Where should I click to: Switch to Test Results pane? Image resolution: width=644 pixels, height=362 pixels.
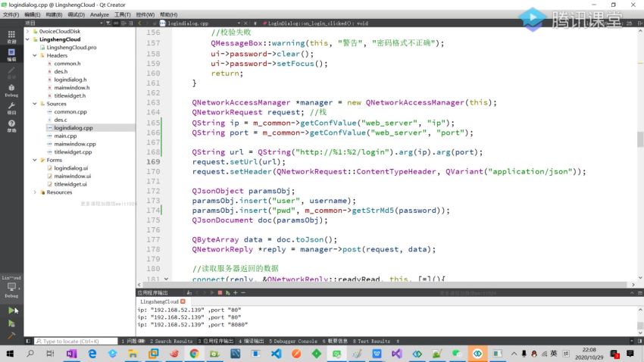[371, 341]
